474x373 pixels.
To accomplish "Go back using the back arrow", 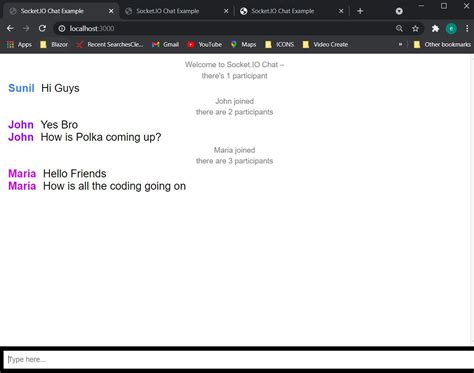I will (x=10, y=29).
